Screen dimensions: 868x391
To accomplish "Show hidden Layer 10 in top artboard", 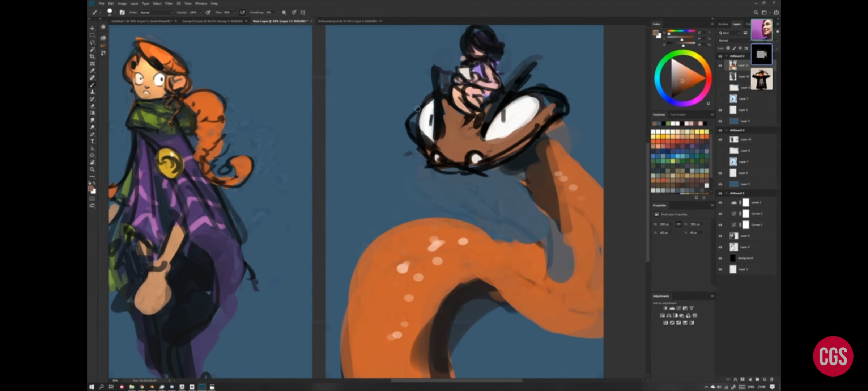I will (720, 77).
